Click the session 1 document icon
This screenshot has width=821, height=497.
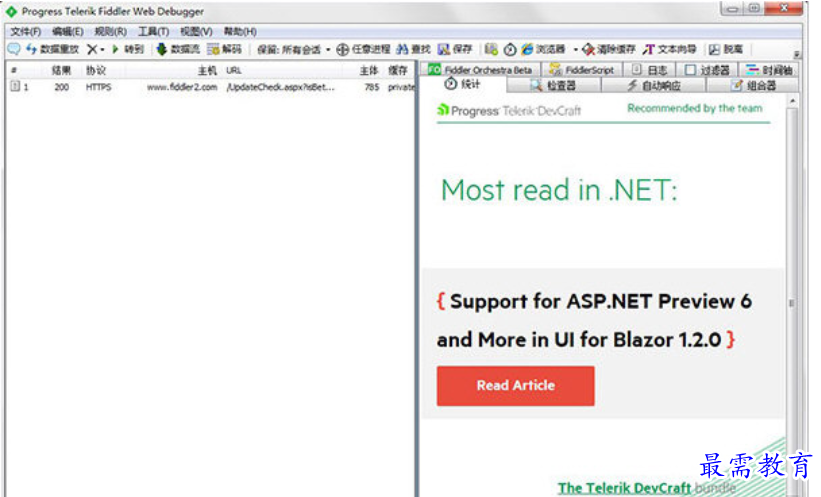click(x=15, y=86)
